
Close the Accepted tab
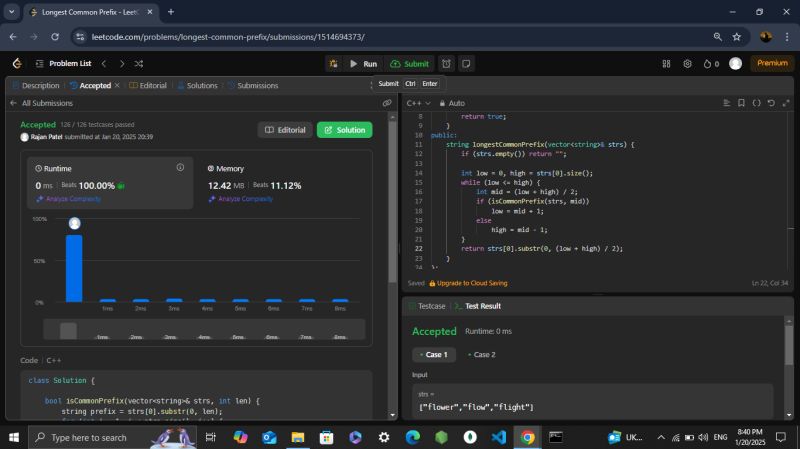(117, 85)
